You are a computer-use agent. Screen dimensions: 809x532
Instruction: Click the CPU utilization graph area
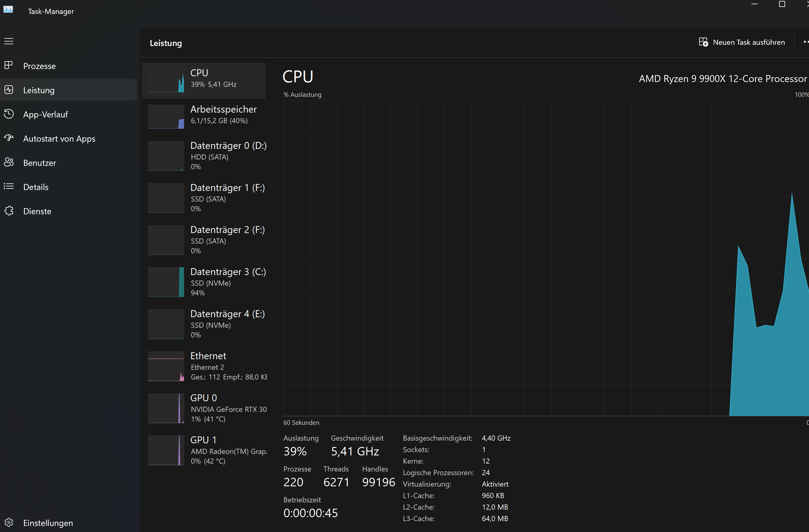tap(510, 258)
